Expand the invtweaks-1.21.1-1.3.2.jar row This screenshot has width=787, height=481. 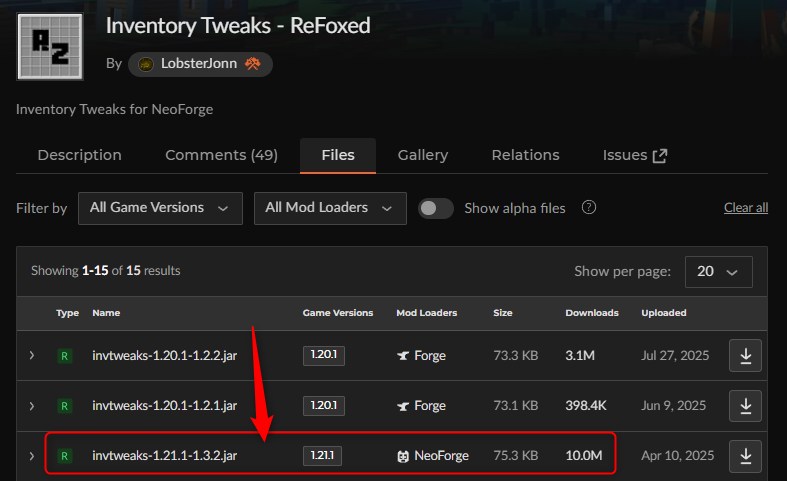coord(32,456)
